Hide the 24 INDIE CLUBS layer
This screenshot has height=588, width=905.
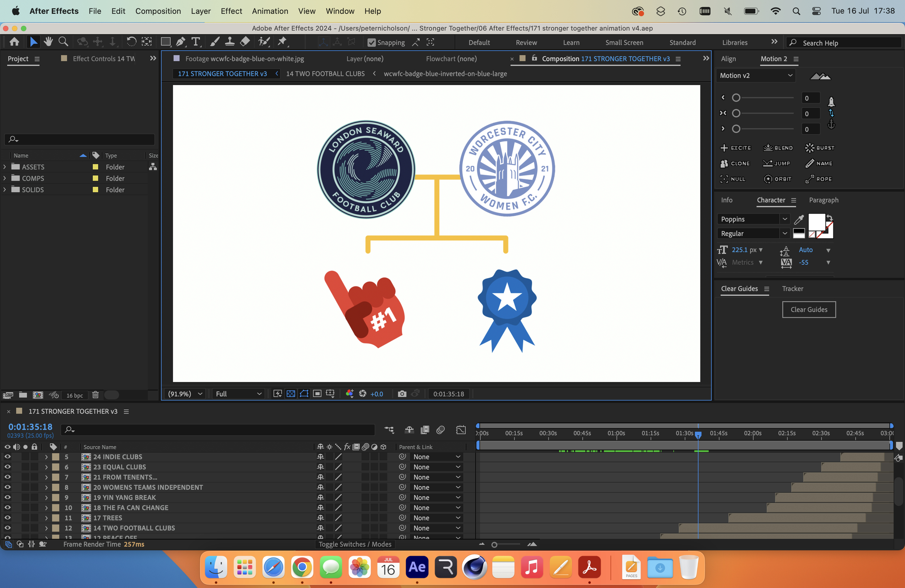tap(7, 457)
